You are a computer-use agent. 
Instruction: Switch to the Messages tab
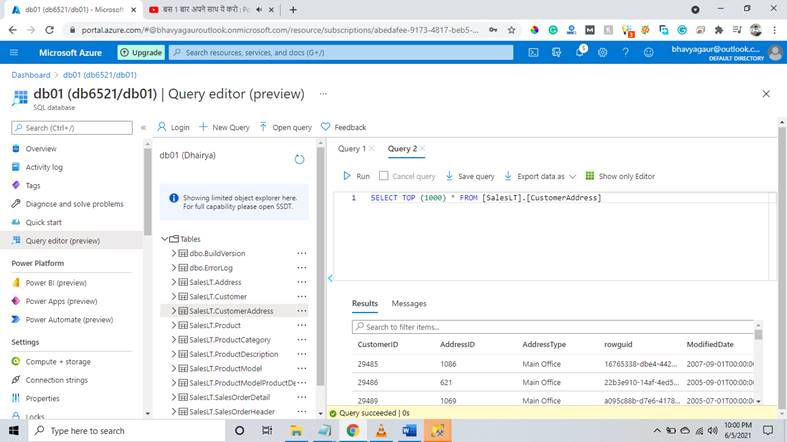pos(409,304)
